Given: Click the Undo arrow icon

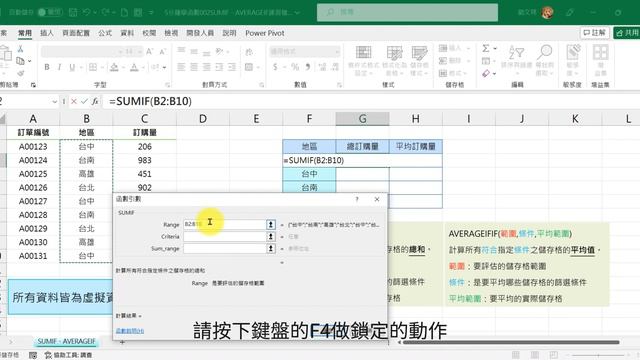Looking at the screenshot, I should tap(87, 12).
